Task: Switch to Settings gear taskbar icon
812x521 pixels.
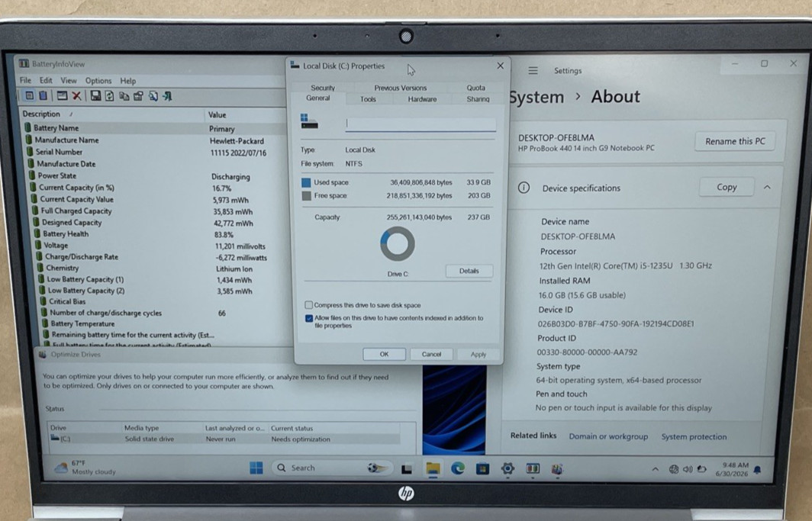Action: (507, 468)
